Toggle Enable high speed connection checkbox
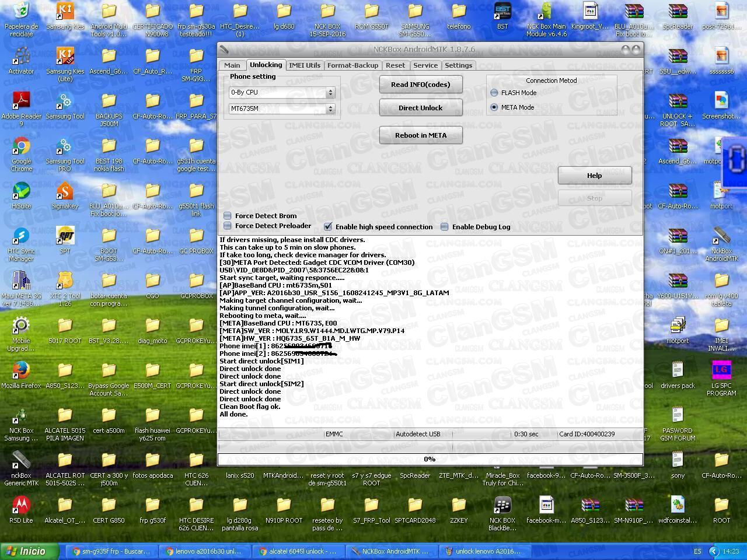Screen dimensions: 747x560 328,226
